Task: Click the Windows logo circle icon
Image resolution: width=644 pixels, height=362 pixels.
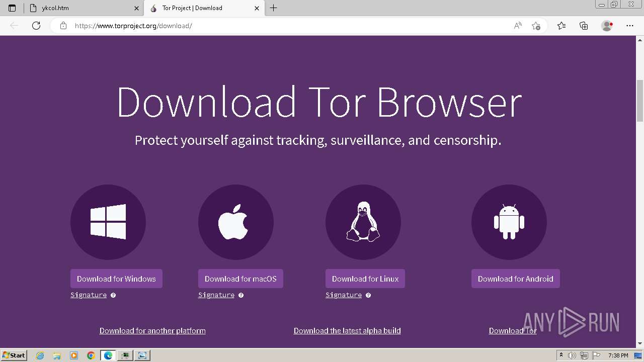Action: [x=108, y=222]
